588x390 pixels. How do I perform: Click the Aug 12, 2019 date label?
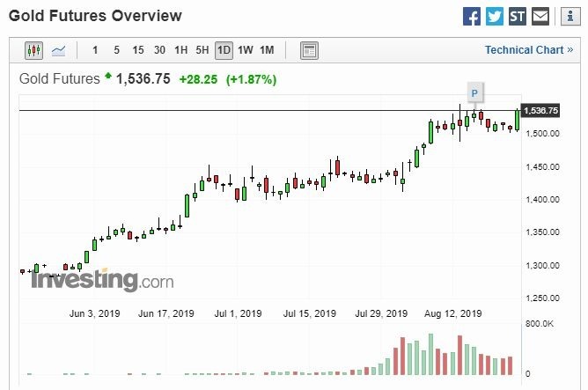coord(452,313)
